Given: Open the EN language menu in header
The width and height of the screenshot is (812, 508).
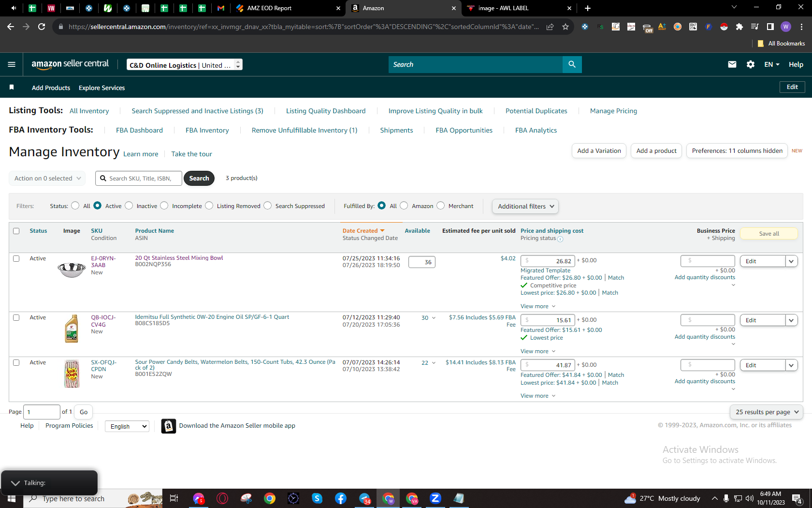Looking at the screenshot, I should 771,64.
